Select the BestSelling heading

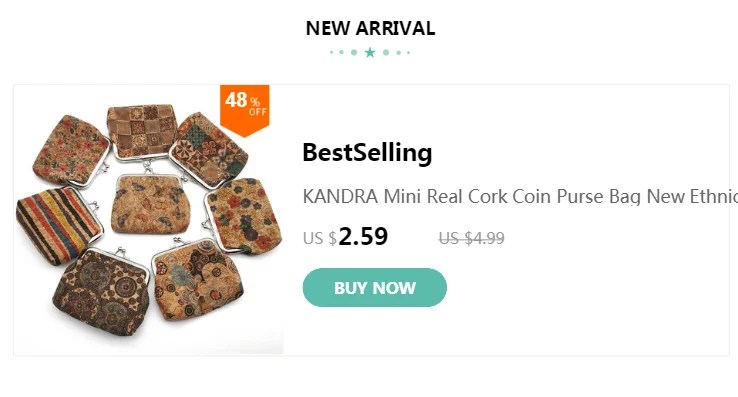pyautogui.click(x=367, y=153)
